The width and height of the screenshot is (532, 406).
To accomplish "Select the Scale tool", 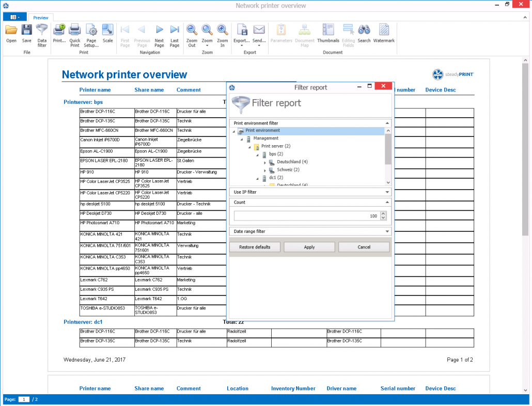I will point(107,33).
